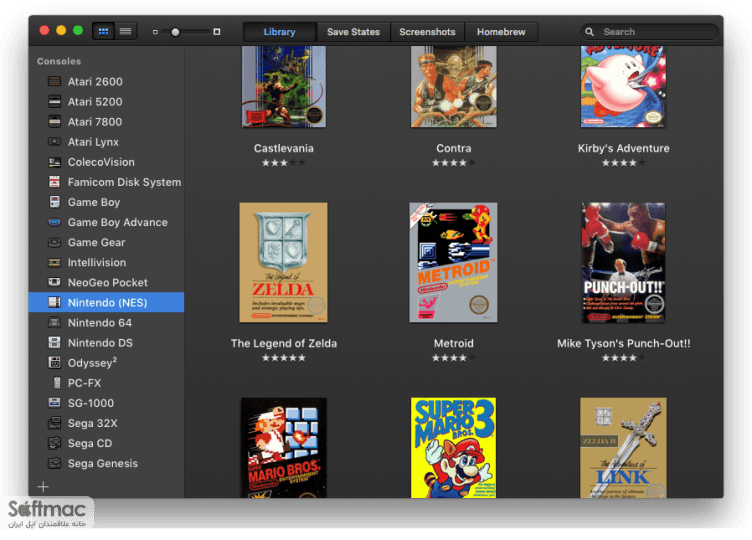The image size is (752, 540).
Task: Switch to grid view
Action: pos(103,32)
